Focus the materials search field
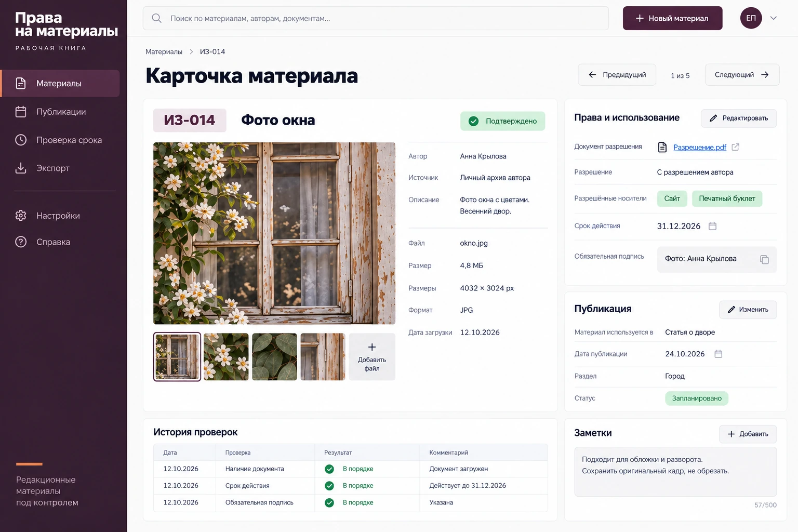 point(376,18)
